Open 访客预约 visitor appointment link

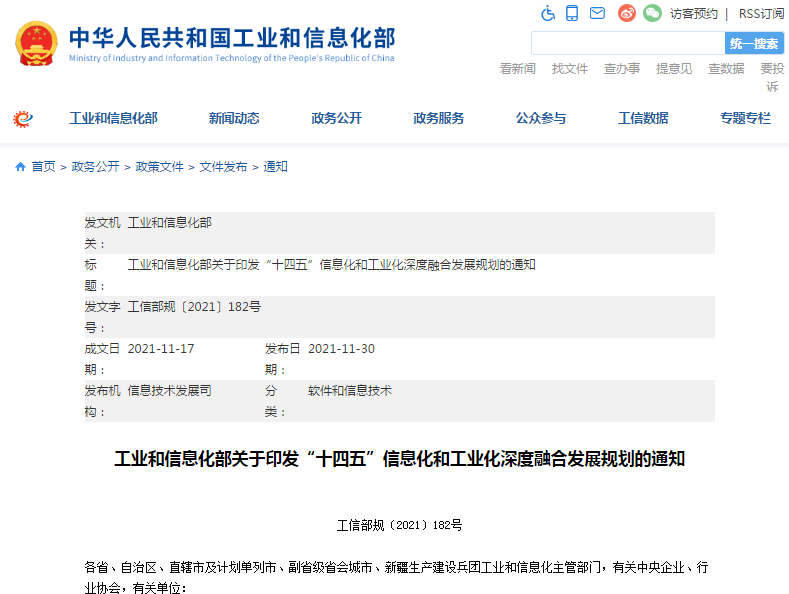(x=694, y=13)
